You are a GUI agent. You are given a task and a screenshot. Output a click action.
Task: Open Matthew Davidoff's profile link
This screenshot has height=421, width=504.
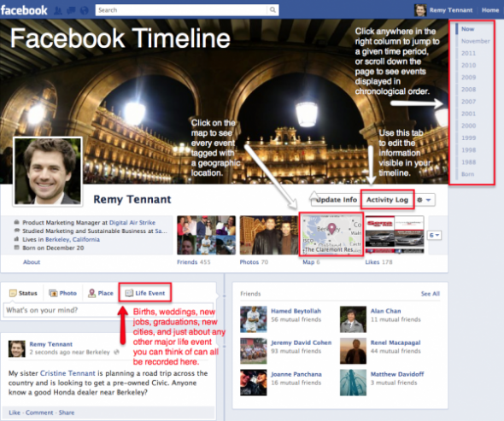click(x=397, y=374)
